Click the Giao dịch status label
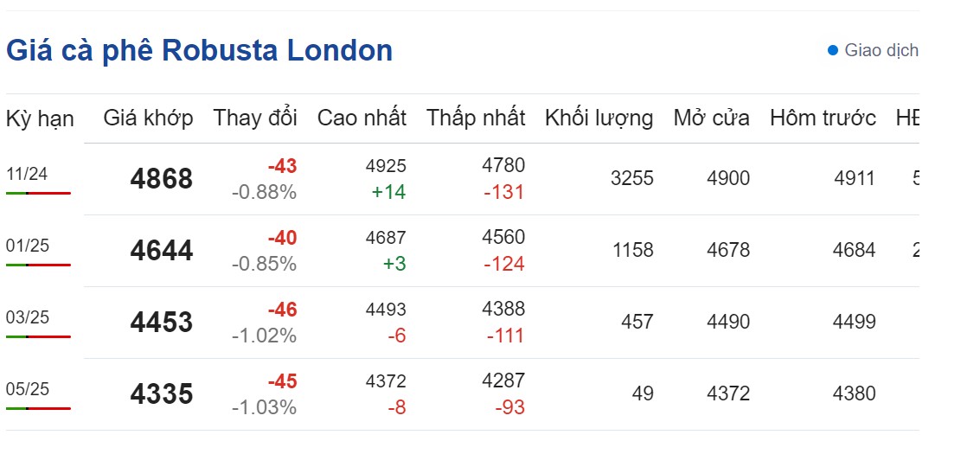980x454 pixels. click(x=881, y=50)
